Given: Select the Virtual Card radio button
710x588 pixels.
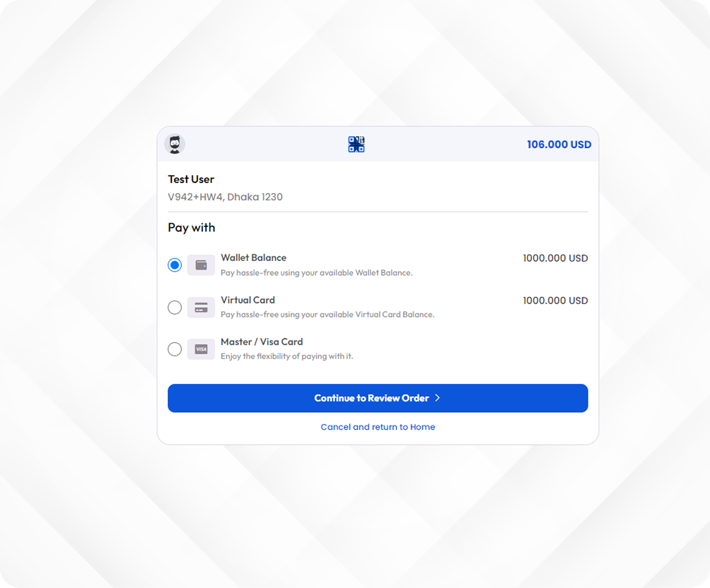Looking at the screenshot, I should [x=175, y=308].
